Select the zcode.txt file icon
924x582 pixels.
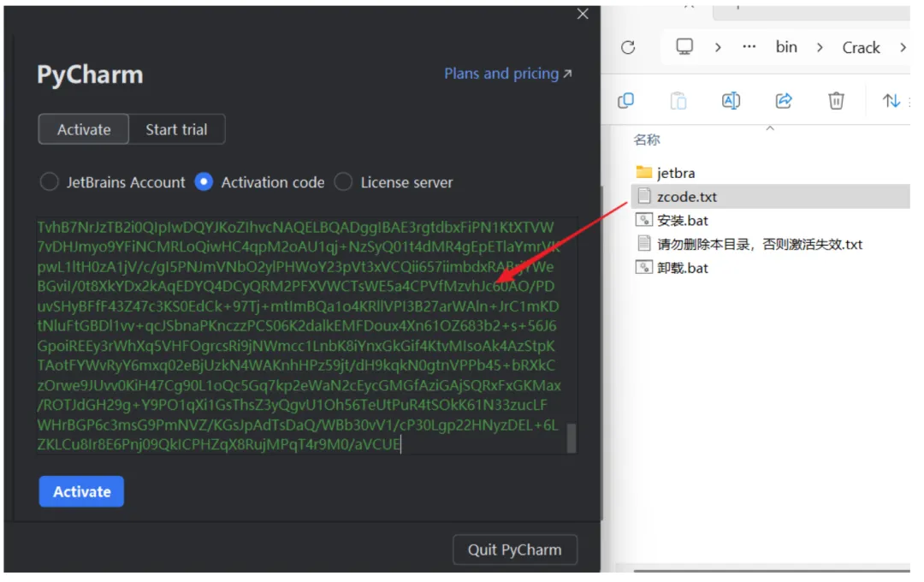(644, 196)
